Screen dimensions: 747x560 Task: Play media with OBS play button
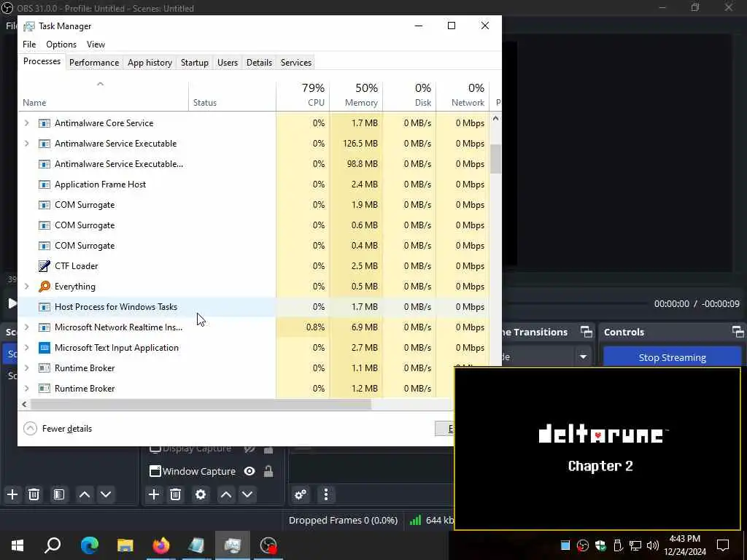[12, 303]
